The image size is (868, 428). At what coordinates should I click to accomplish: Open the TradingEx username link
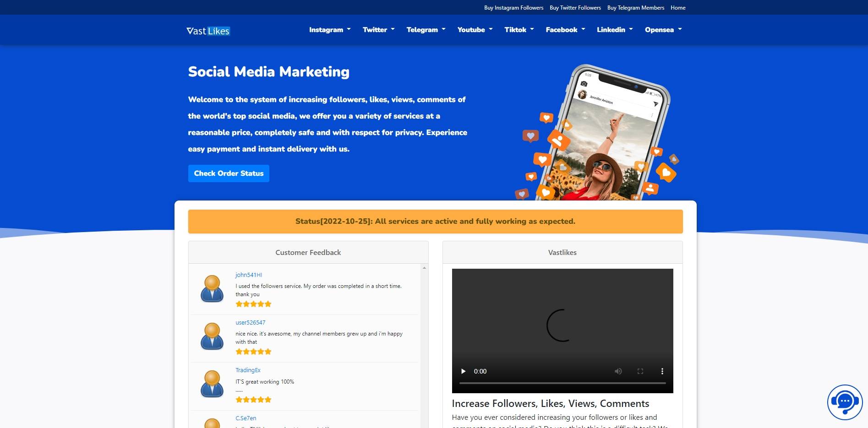[248, 370]
